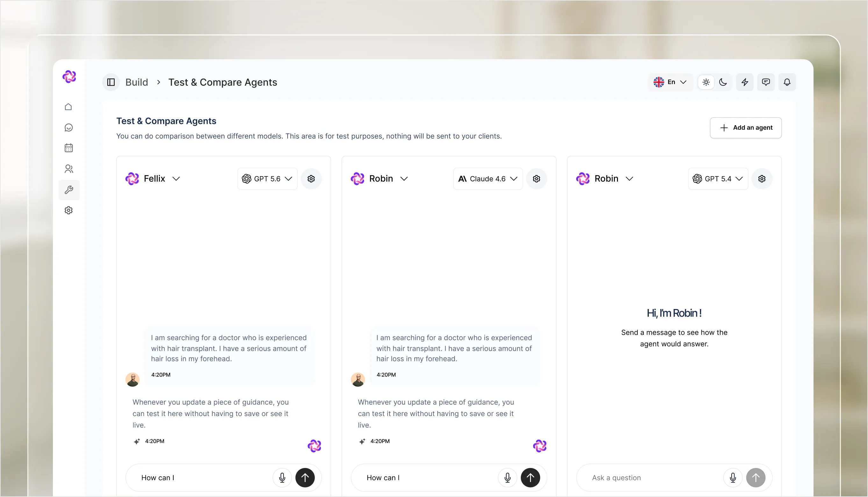Open the Home page from sidebar
The width and height of the screenshot is (868, 497).
68,107
